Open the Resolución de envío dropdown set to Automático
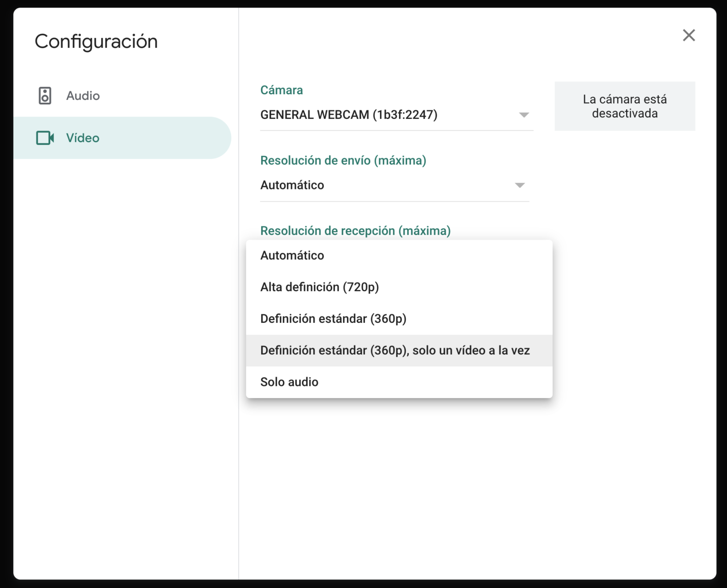727x588 pixels. (394, 186)
